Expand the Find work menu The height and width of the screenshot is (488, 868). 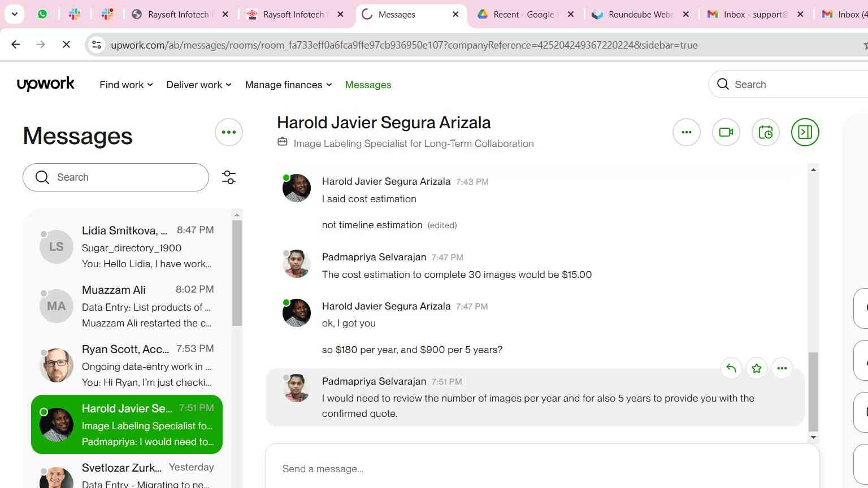tap(126, 85)
